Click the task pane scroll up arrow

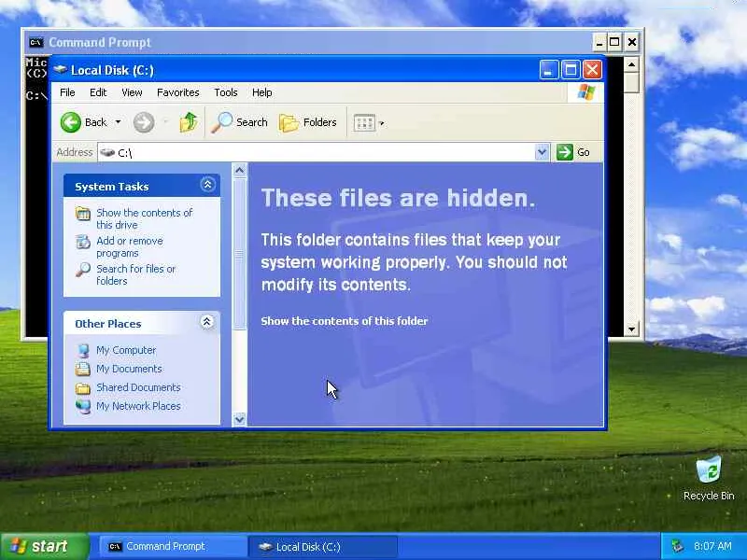pyautogui.click(x=240, y=170)
